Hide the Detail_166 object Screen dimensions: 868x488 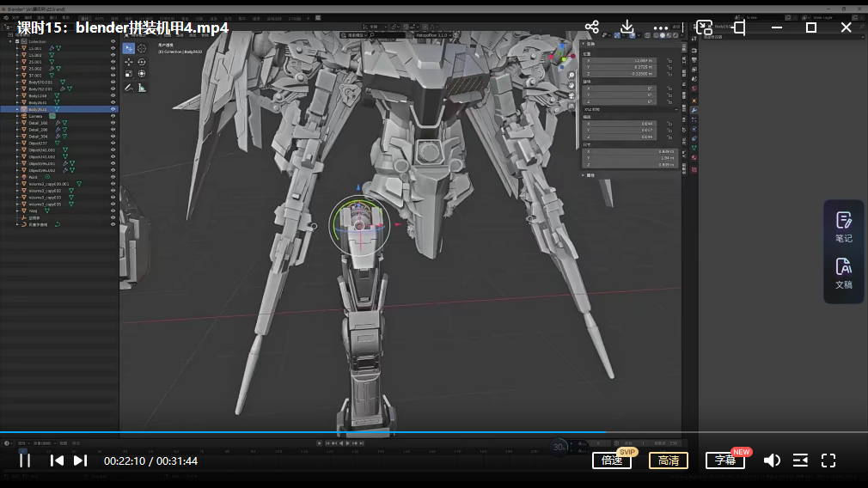click(113, 123)
